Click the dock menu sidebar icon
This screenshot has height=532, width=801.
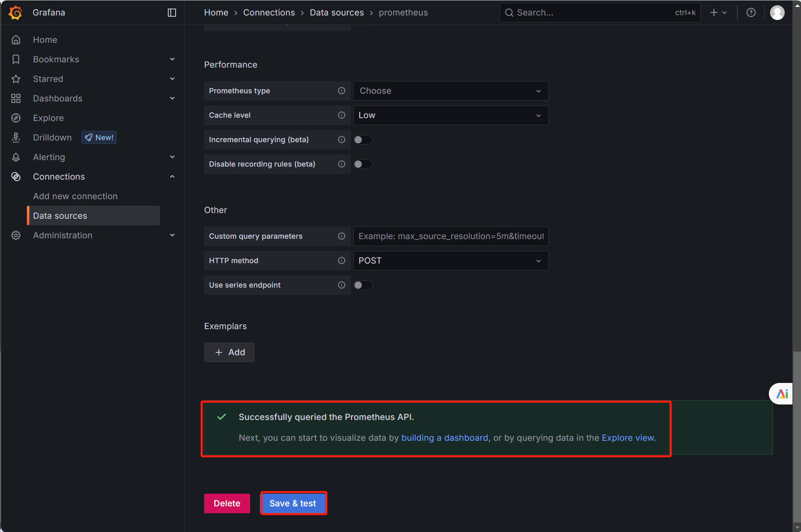pos(172,13)
